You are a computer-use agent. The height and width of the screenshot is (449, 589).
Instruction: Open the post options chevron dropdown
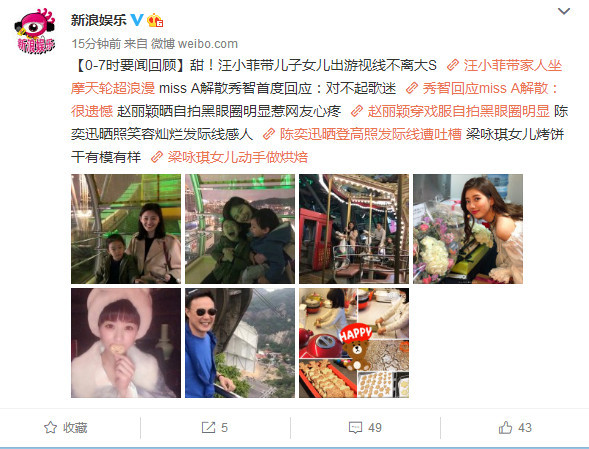(564, 11)
